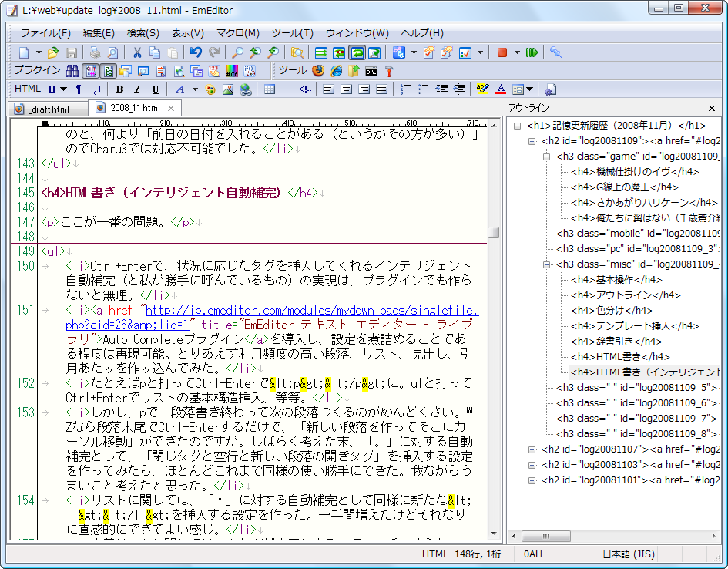Insert an image via HTML toolbar
This screenshot has height=569, width=728.
pyautogui.click(x=228, y=89)
